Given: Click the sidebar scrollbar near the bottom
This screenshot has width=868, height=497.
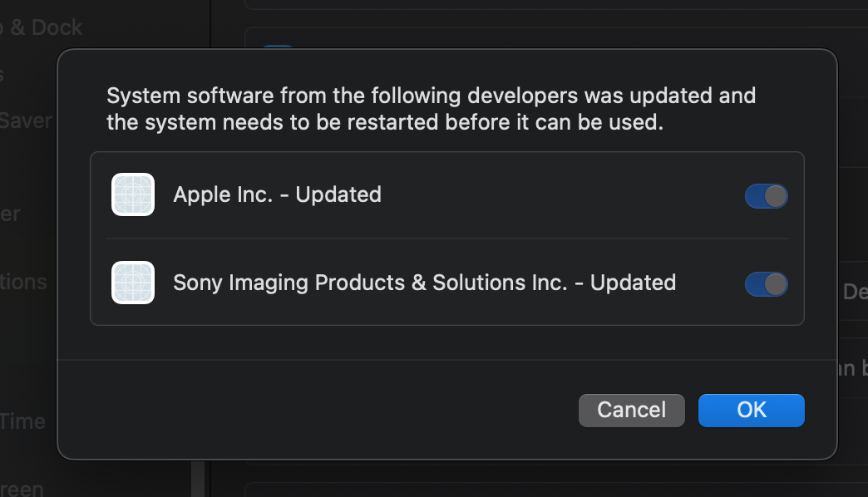Looking at the screenshot, I should (198, 478).
